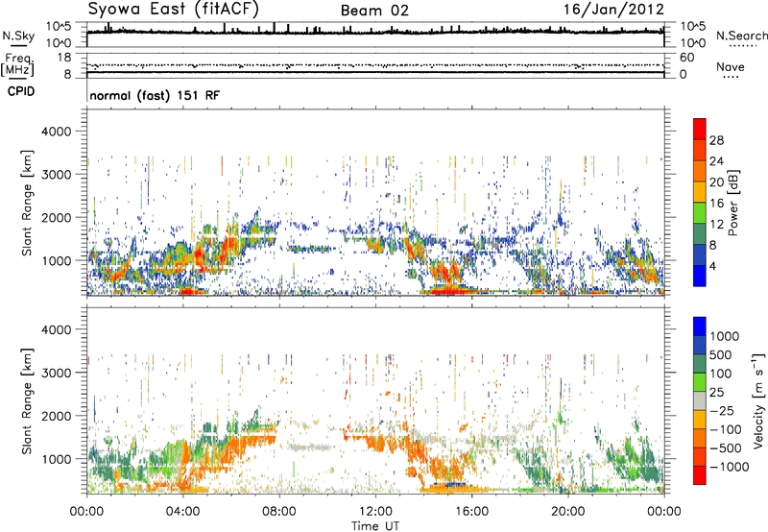
Task: Select the '04:00' time axis tick label
Action: point(182,512)
